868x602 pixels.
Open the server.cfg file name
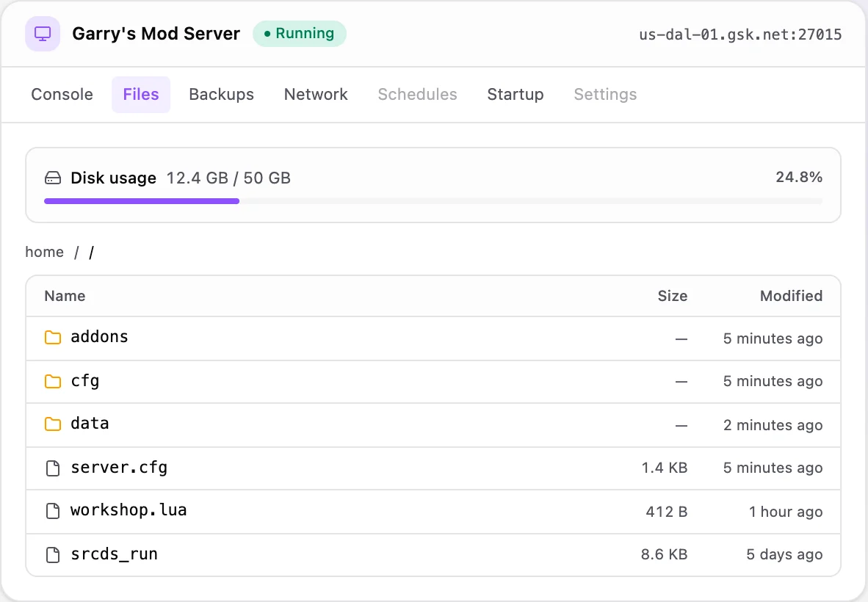coord(119,468)
